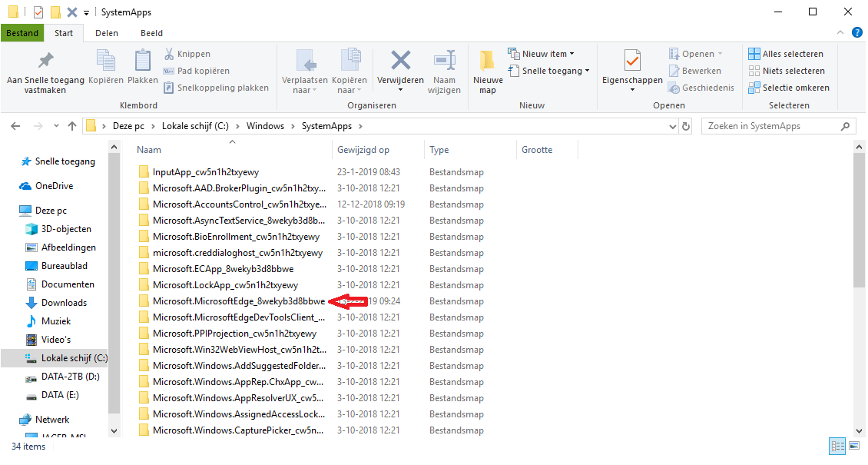Switch to details view layout icon
The height and width of the screenshot is (465, 868).
[x=837, y=446]
